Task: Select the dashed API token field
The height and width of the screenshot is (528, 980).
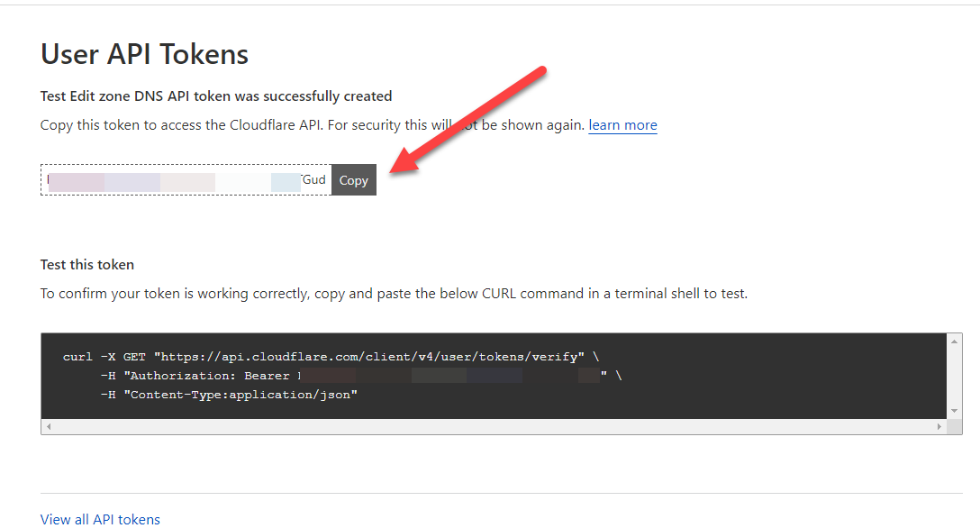Action: [186, 180]
